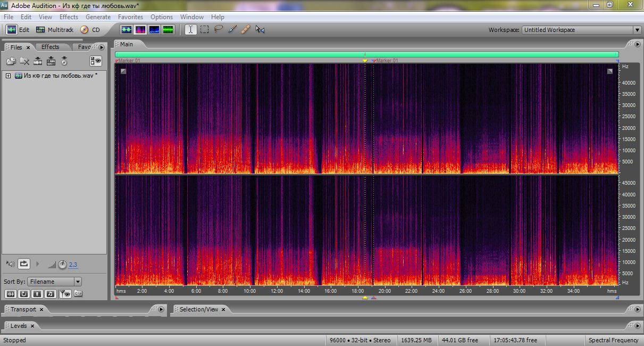Select the Effects Paintbrush tool
Screen dimensions: 644x346
tap(232, 30)
